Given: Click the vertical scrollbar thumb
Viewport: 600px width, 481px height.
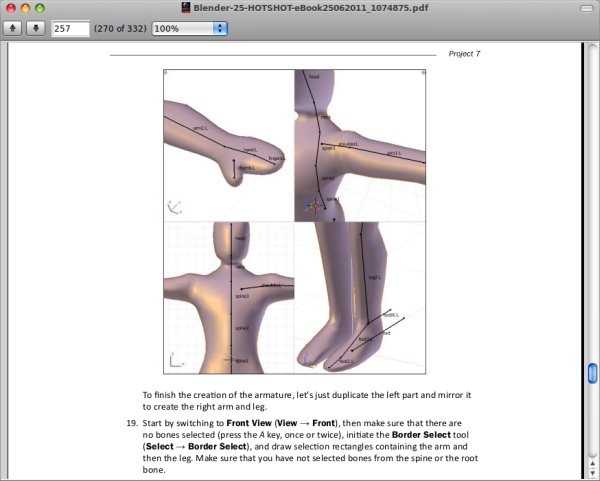Looking at the screenshot, I should 592,373.
